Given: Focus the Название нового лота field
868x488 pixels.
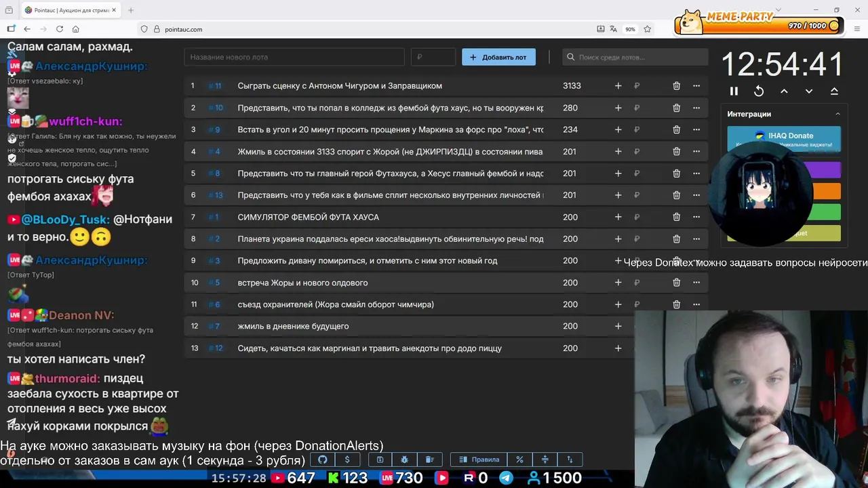Looking at the screenshot, I should click(294, 57).
